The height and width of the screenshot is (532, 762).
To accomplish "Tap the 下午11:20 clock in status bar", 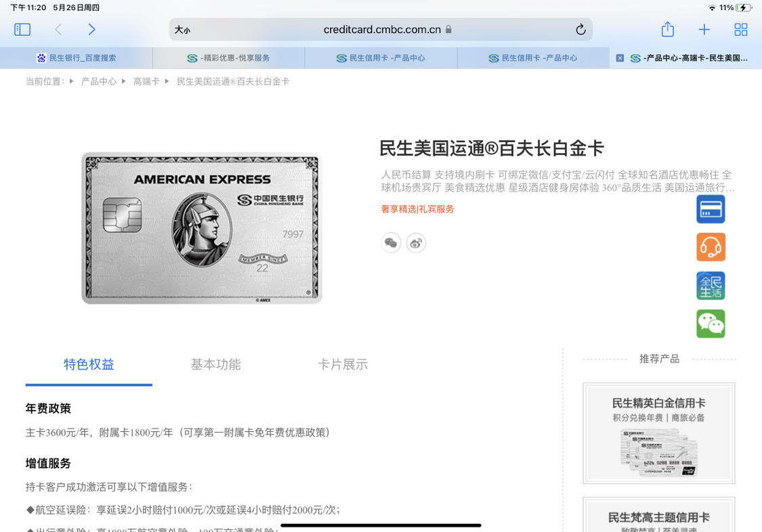I will click(x=28, y=7).
